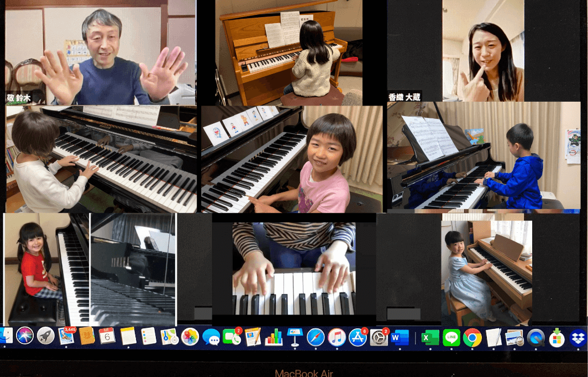Open Dropbox from the dock
588x377 pixels.
click(x=577, y=336)
